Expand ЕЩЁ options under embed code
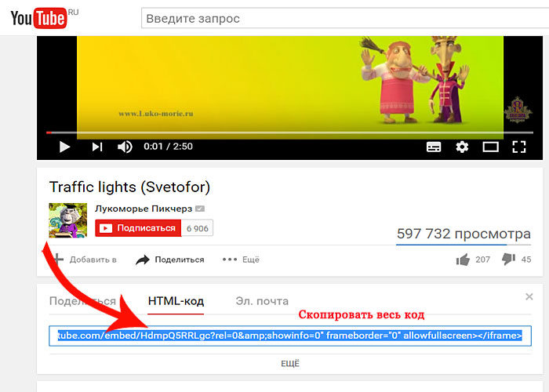Viewport: 549px width, 392px height. pos(290,364)
